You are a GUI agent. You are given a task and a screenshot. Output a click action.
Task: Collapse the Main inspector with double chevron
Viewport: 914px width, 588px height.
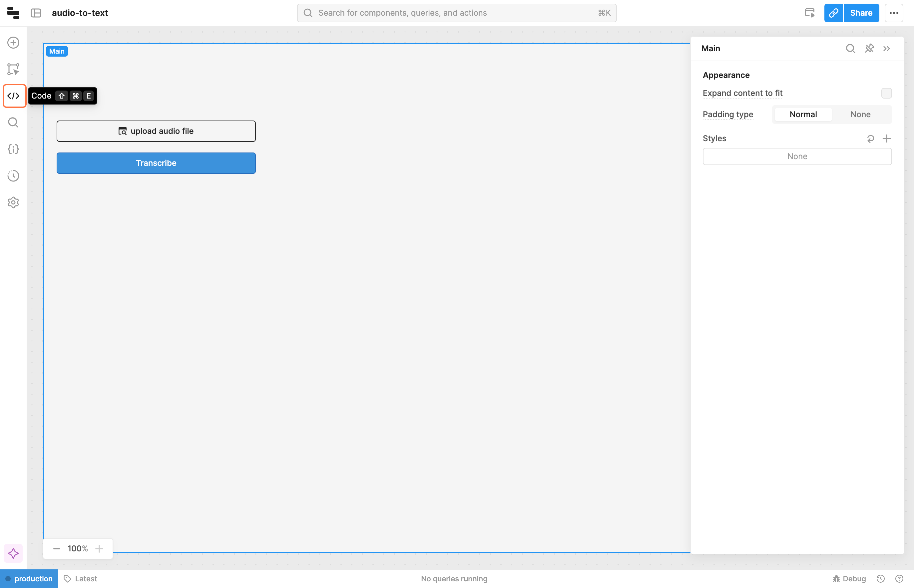(886, 49)
